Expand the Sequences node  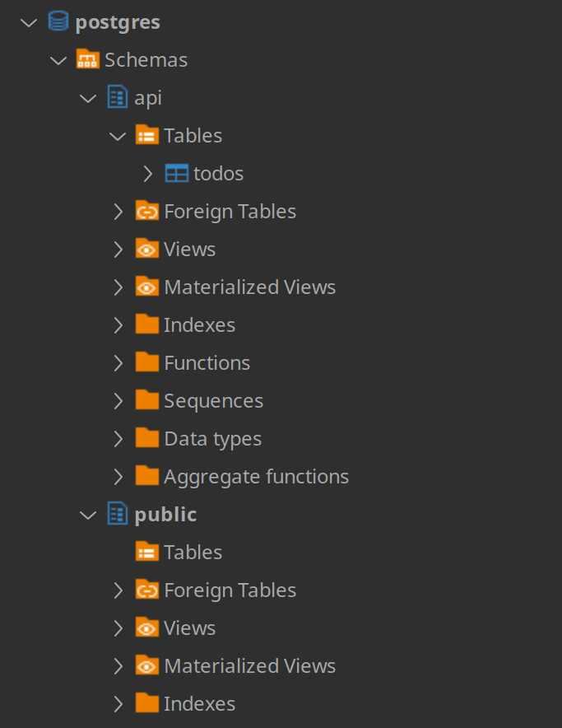(x=118, y=401)
